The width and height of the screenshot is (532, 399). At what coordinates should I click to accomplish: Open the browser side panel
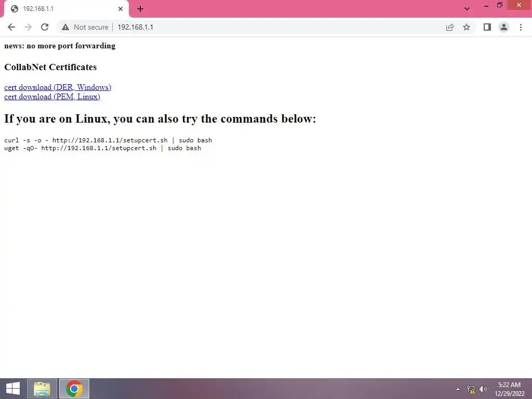pos(487,27)
